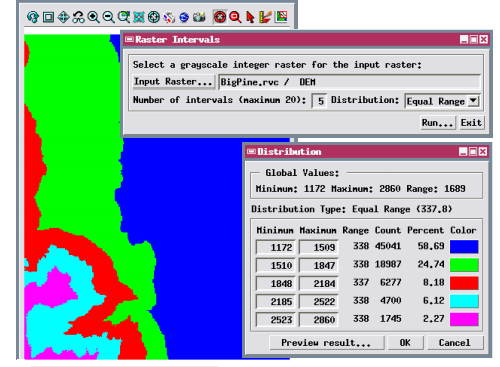This screenshot has width=500, height=367.
Task: Click the raster region tool icon
Action: [x=281, y=17]
